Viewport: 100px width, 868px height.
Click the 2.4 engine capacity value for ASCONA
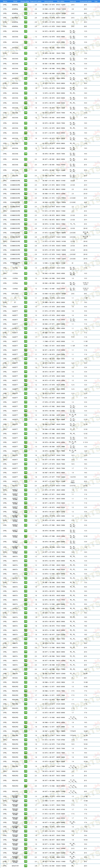click(36, 176)
